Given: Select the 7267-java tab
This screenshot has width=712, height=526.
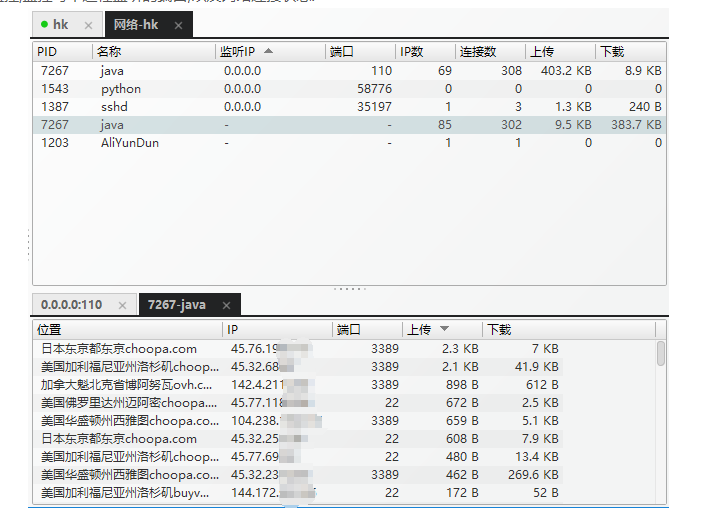Looking at the screenshot, I should coord(178,305).
